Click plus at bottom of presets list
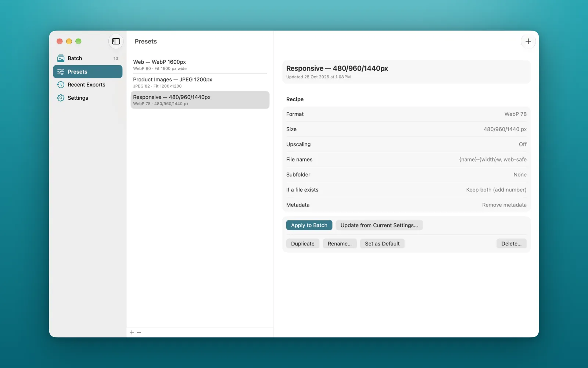Image resolution: width=588 pixels, height=368 pixels. coord(132,332)
